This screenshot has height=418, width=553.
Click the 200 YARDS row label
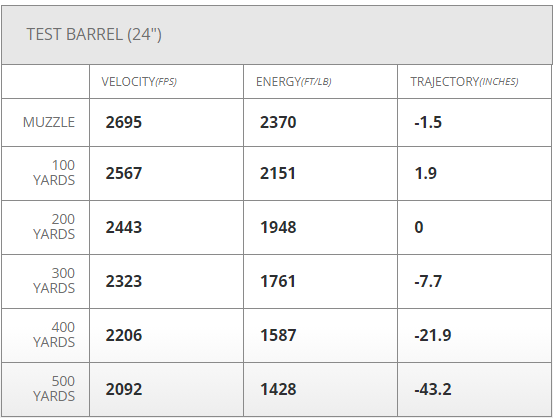54,227
